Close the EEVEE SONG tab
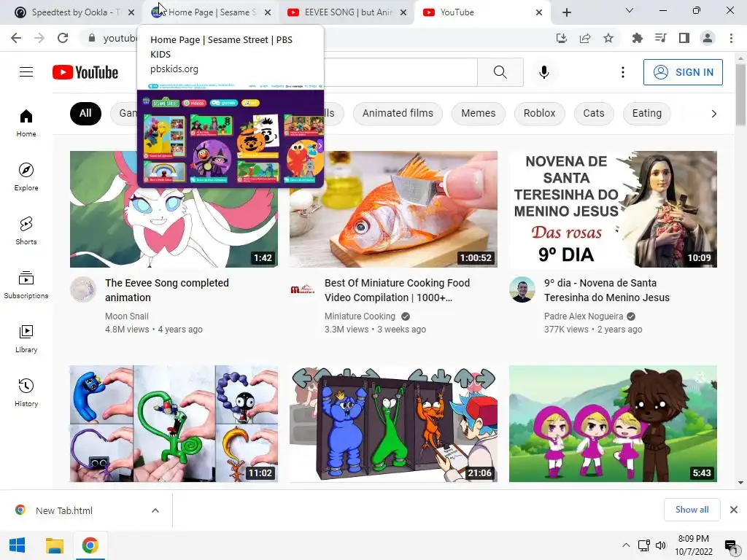The image size is (747, 560). [403, 12]
